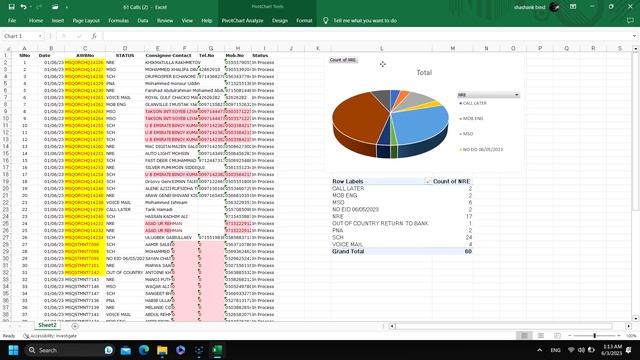The image size is (640, 360).
Task: Select the Sheet2 worksheet tab
Action: tap(47, 325)
